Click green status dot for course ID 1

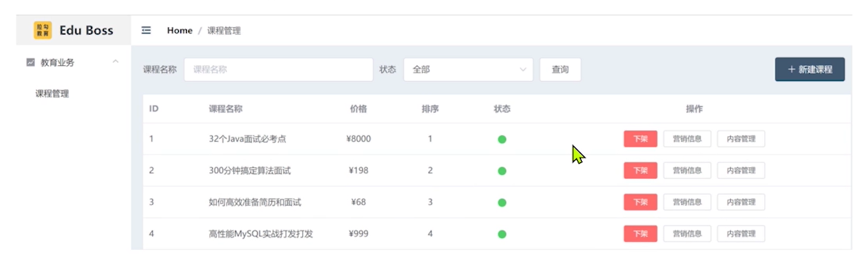502,139
